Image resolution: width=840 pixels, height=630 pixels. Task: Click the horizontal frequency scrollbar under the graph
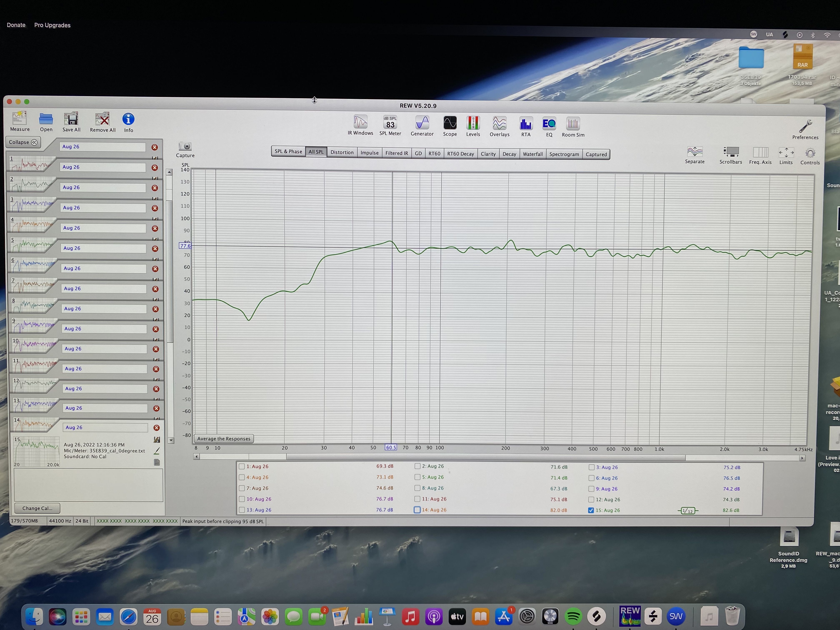point(486,457)
